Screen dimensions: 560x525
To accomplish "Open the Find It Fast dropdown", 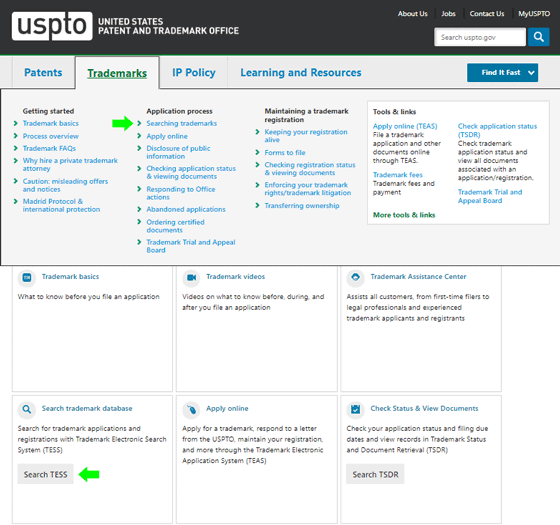I will coord(502,72).
